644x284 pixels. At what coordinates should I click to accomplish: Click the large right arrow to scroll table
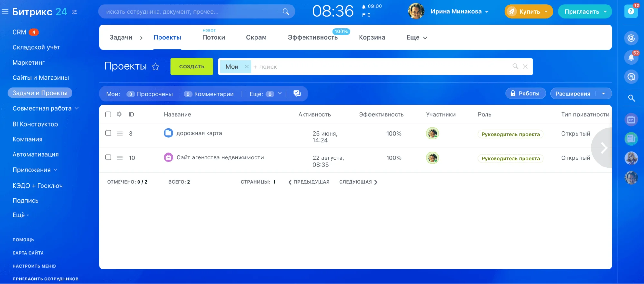click(604, 148)
